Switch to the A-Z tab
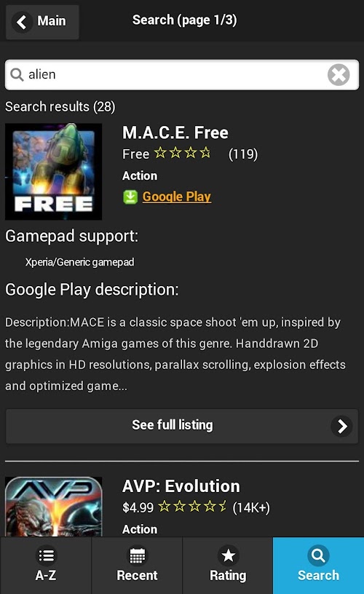Image resolution: width=364 pixels, height=594 pixels. click(x=45, y=565)
